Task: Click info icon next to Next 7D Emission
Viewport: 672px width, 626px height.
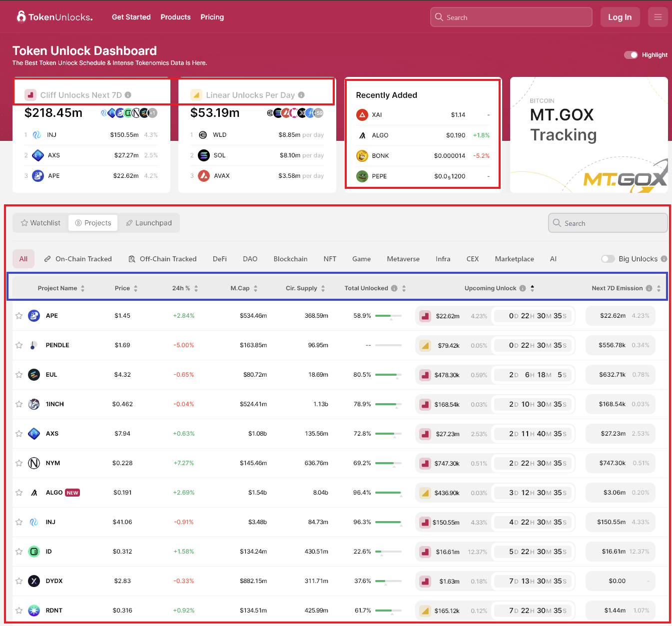Action: point(649,288)
